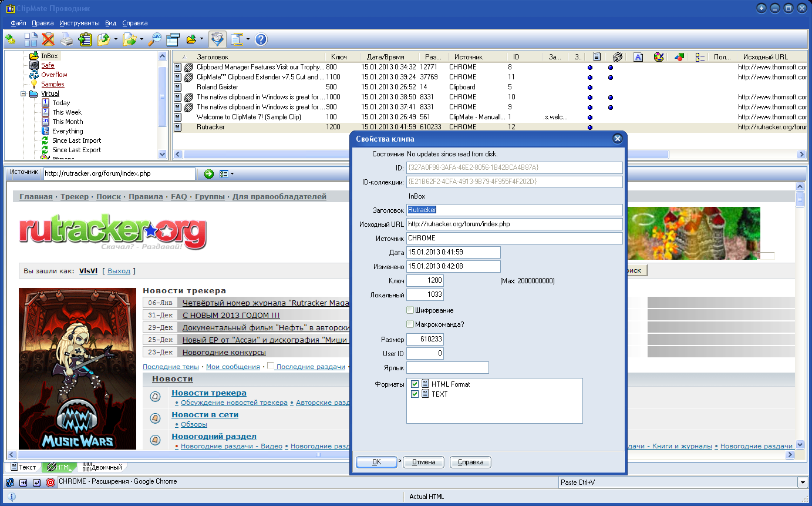This screenshot has height=506, width=812.
Task: Click the green go arrow beside source URL
Action: tap(209, 174)
